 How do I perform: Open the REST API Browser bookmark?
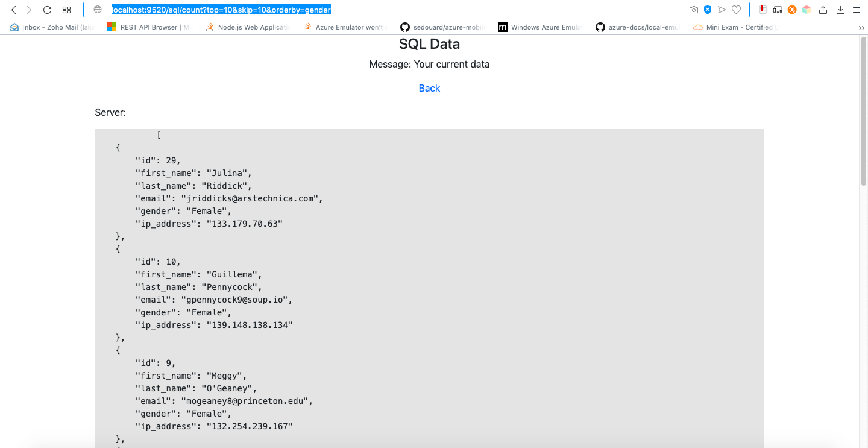coord(148,27)
